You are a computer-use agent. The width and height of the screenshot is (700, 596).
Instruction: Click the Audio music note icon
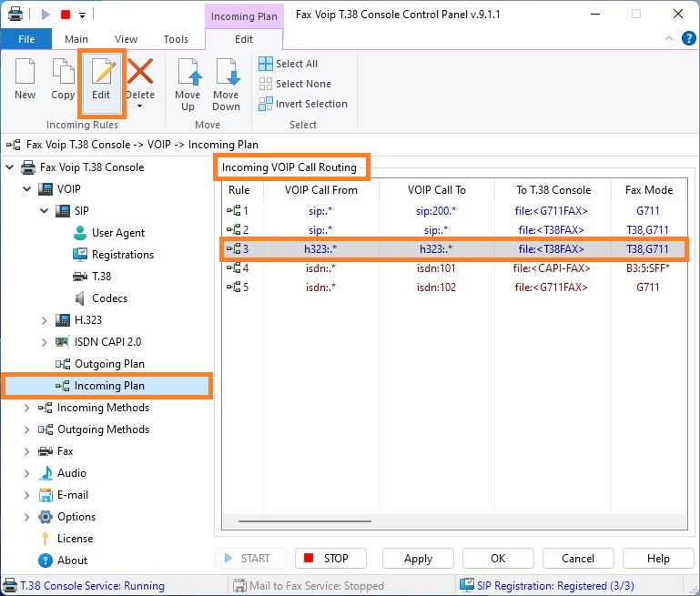click(46, 473)
